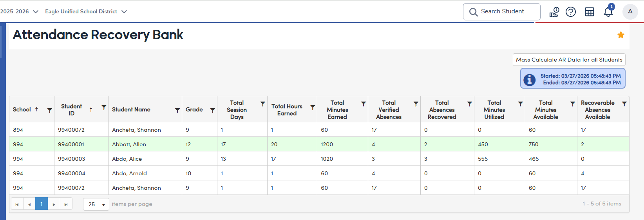Click in the Search Student field
The width and height of the screenshot is (644, 220).
pos(502,12)
